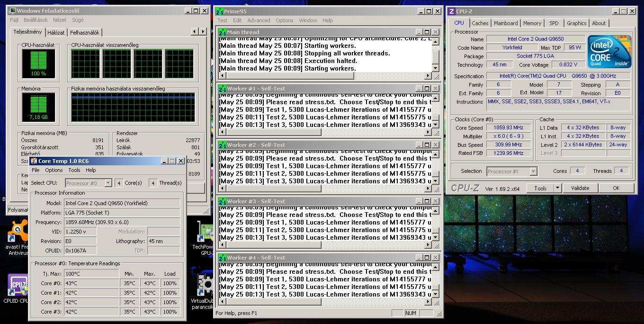Open the VirtualDub desktop shortcut icon

tap(205, 285)
